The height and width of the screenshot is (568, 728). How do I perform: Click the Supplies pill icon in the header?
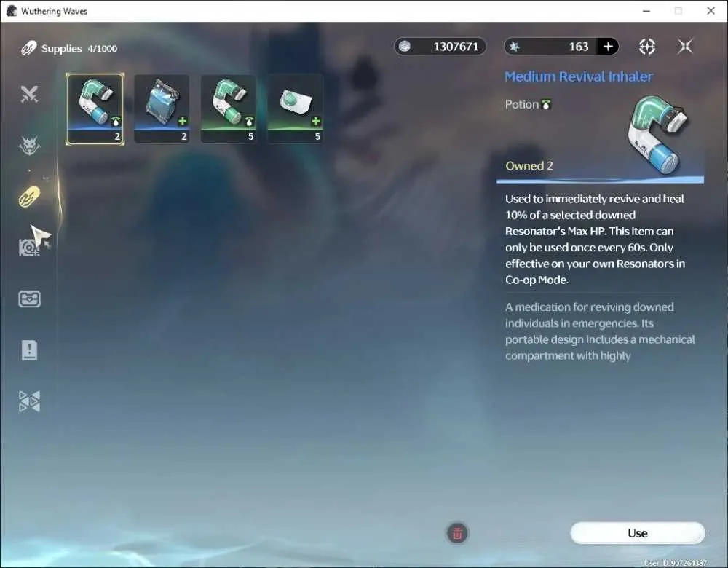click(28, 48)
